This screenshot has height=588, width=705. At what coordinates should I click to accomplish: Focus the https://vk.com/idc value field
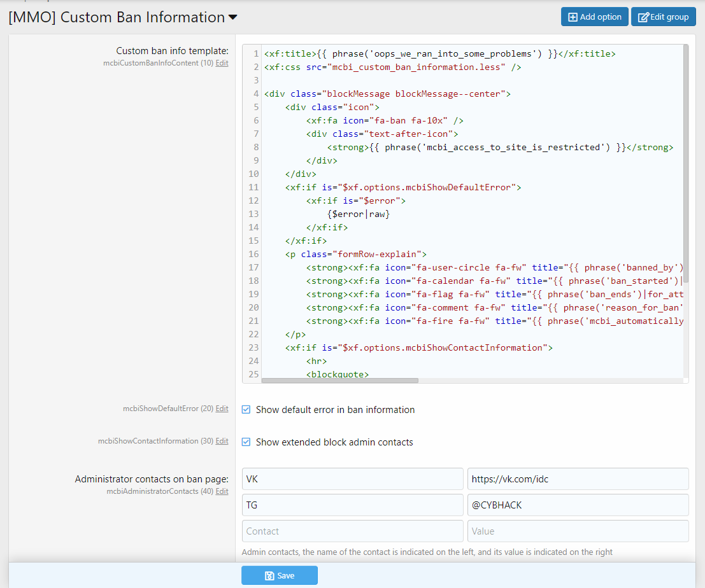point(578,479)
